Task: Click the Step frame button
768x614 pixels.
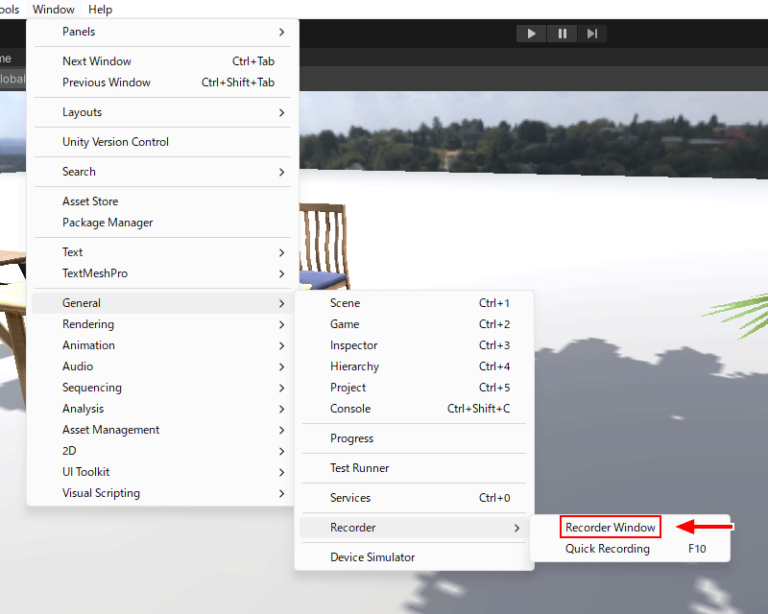Action: coord(592,34)
